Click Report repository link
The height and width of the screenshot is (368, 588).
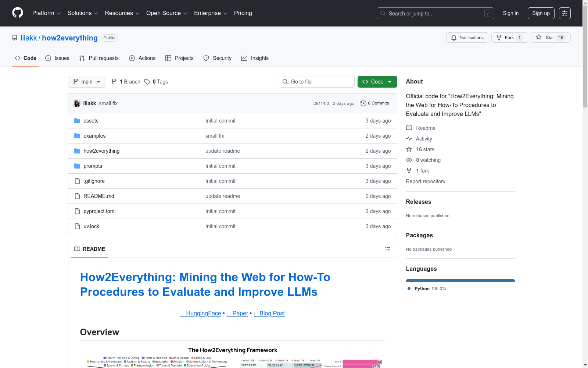(x=426, y=181)
